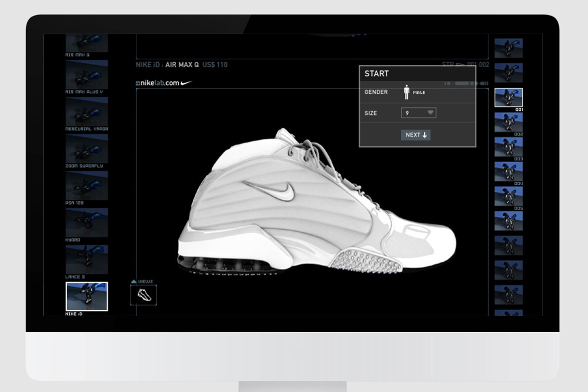Open the HYDRO product thumbnail
The image size is (588, 392).
click(87, 223)
